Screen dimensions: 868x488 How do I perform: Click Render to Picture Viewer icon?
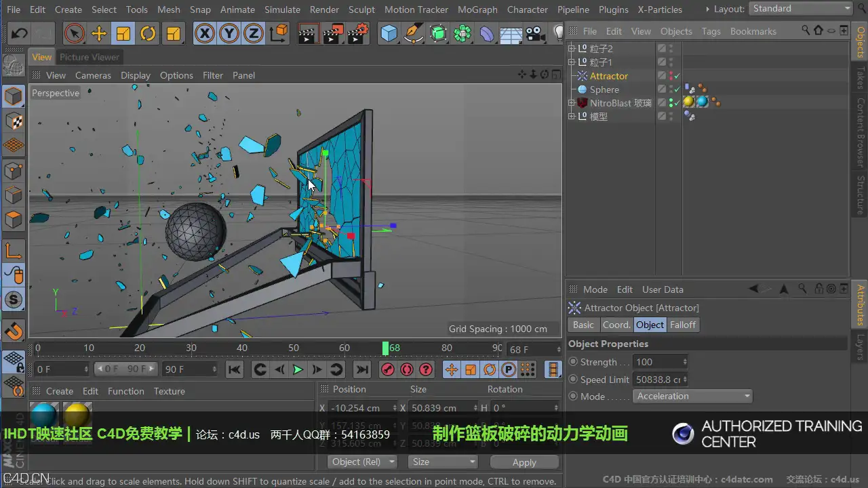click(332, 33)
